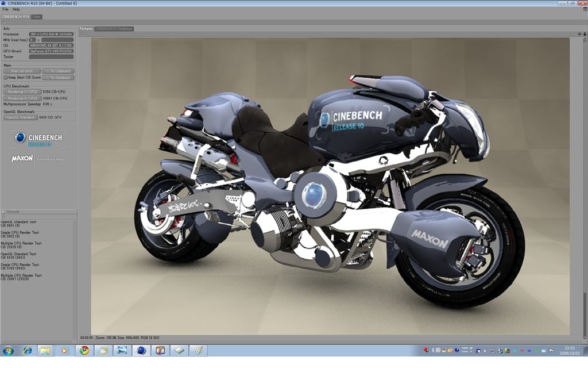
Task: Open Google Chrome from taskbar
Action: click(x=84, y=351)
